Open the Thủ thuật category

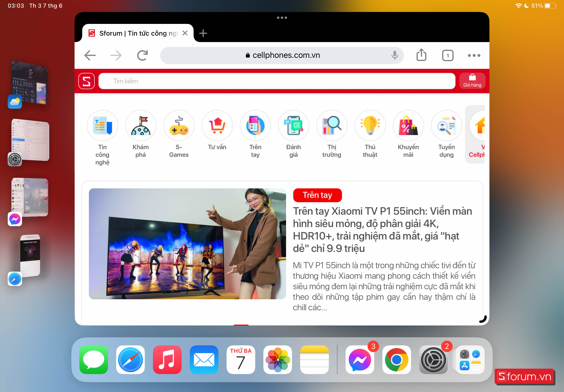pos(370,134)
